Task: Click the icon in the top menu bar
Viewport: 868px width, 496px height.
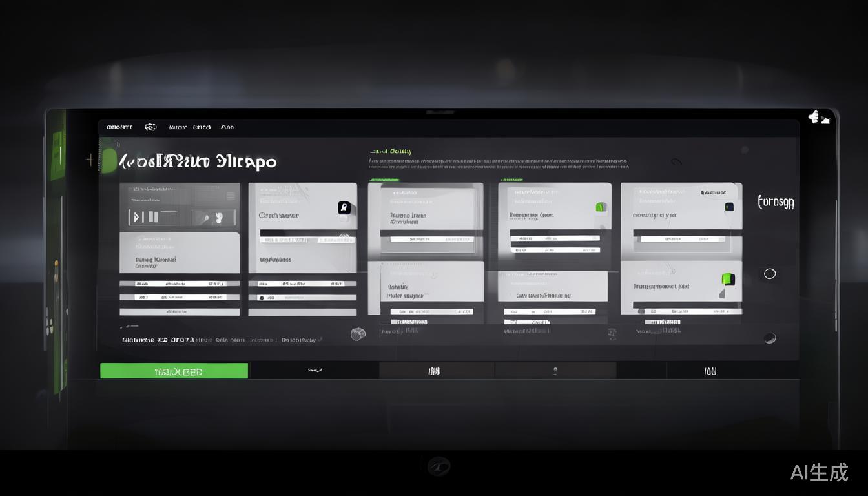Action: (150, 127)
